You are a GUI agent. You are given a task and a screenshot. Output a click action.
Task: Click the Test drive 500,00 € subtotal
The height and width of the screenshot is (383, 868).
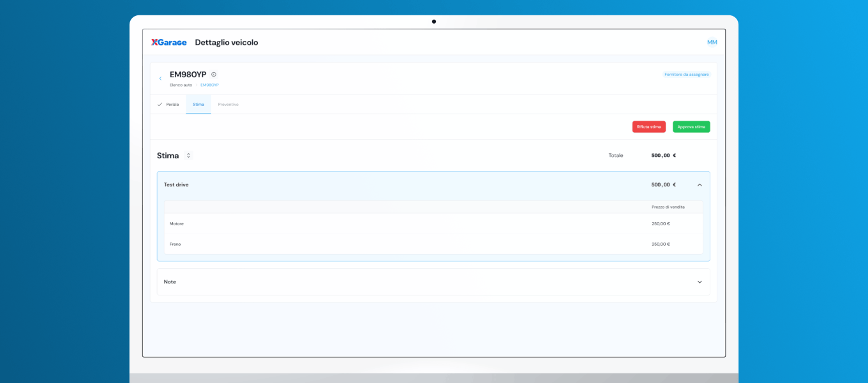664,184
